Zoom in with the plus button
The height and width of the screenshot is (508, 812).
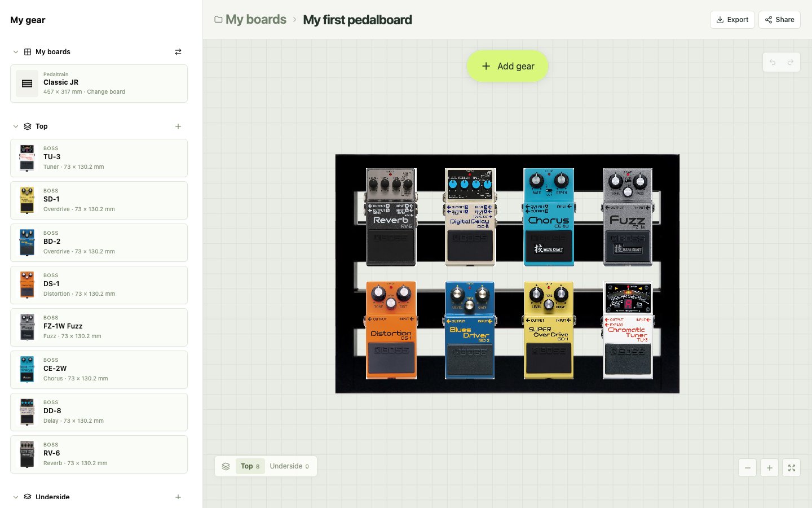[770, 467]
